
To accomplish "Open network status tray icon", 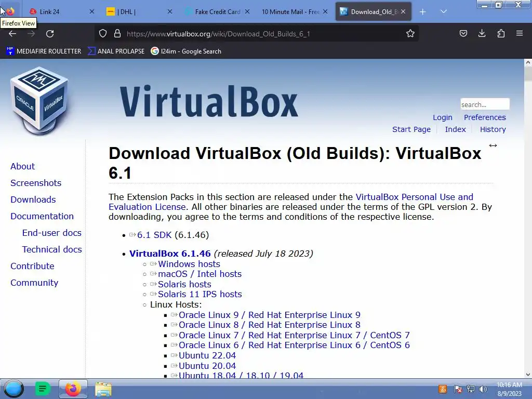I will 471,389.
